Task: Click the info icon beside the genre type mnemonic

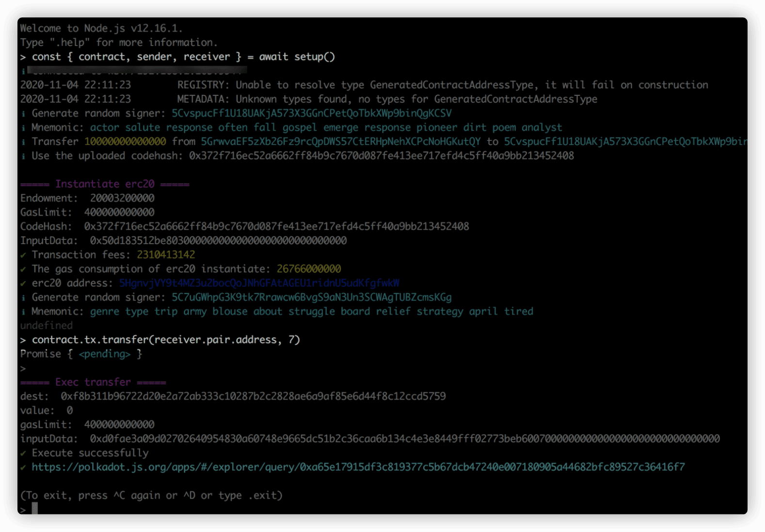Action: [x=23, y=312]
